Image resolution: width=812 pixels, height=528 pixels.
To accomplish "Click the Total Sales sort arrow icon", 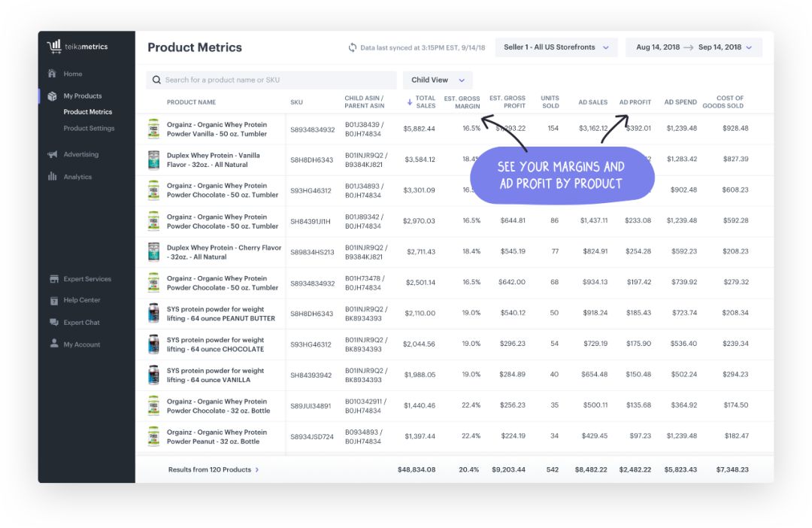I will pyautogui.click(x=410, y=102).
